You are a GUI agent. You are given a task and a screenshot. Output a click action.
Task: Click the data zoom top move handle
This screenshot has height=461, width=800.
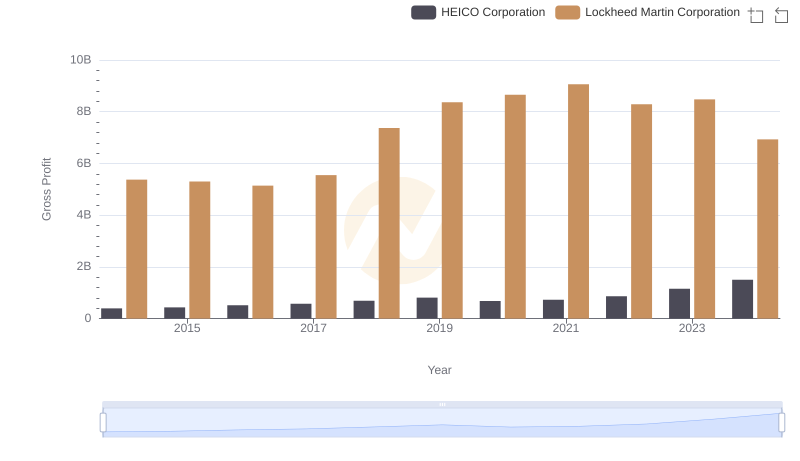(442, 404)
